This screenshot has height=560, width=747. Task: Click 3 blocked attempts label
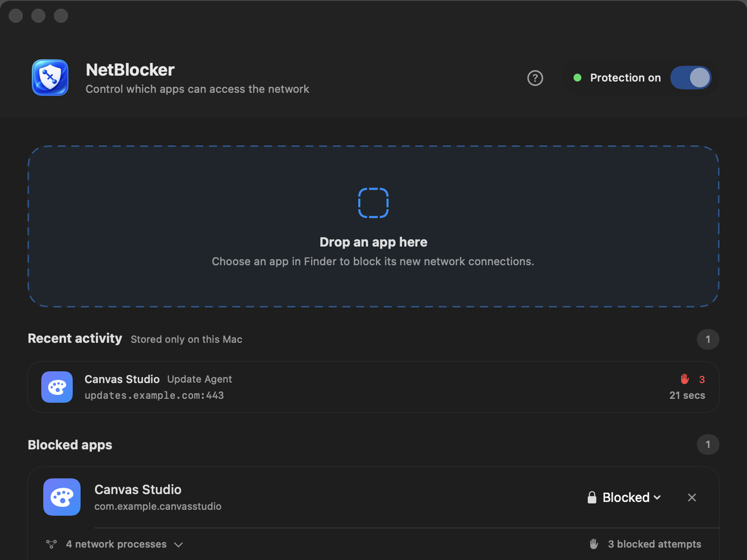655,544
